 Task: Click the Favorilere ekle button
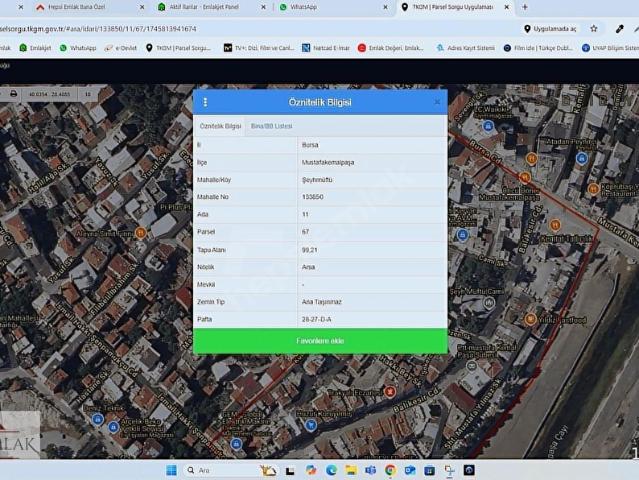[320, 341]
